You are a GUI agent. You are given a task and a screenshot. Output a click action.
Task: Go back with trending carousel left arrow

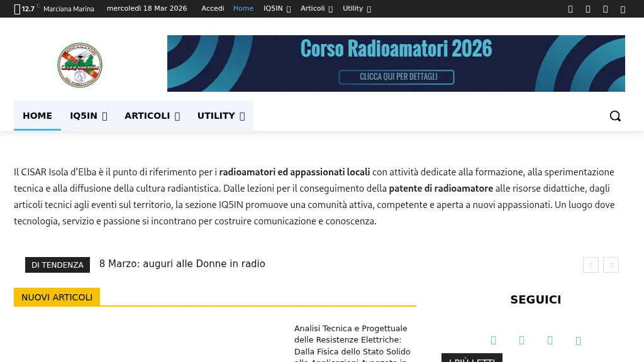tap(591, 265)
